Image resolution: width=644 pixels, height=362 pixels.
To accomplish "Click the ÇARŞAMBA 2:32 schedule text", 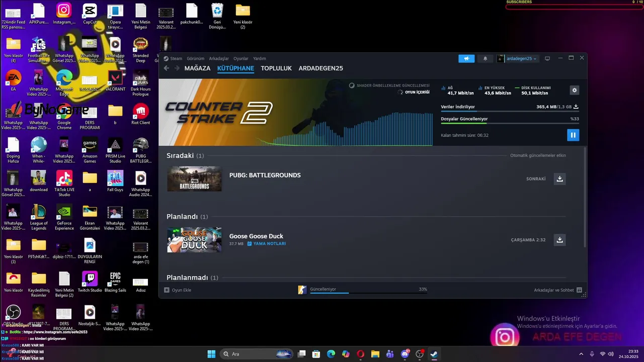I will tap(528, 240).
